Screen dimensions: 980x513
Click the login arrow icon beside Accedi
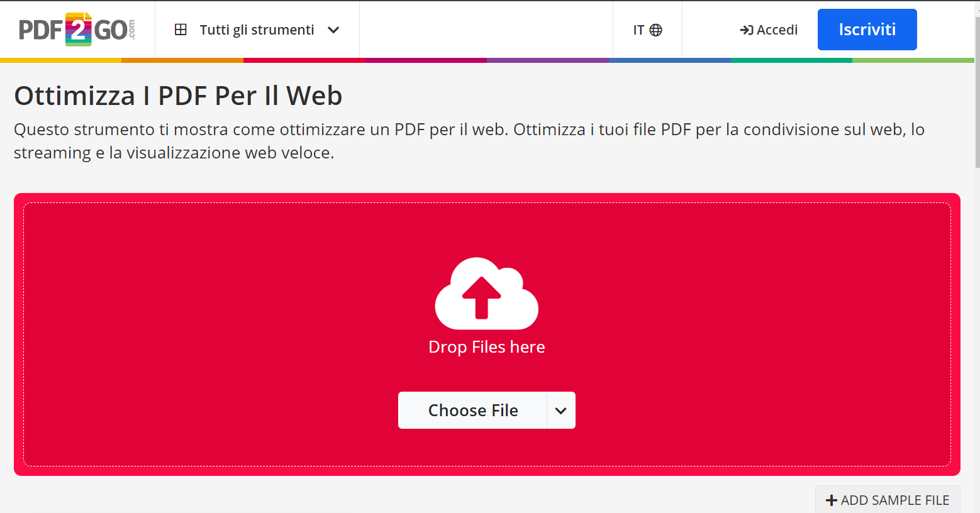tap(745, 30)
